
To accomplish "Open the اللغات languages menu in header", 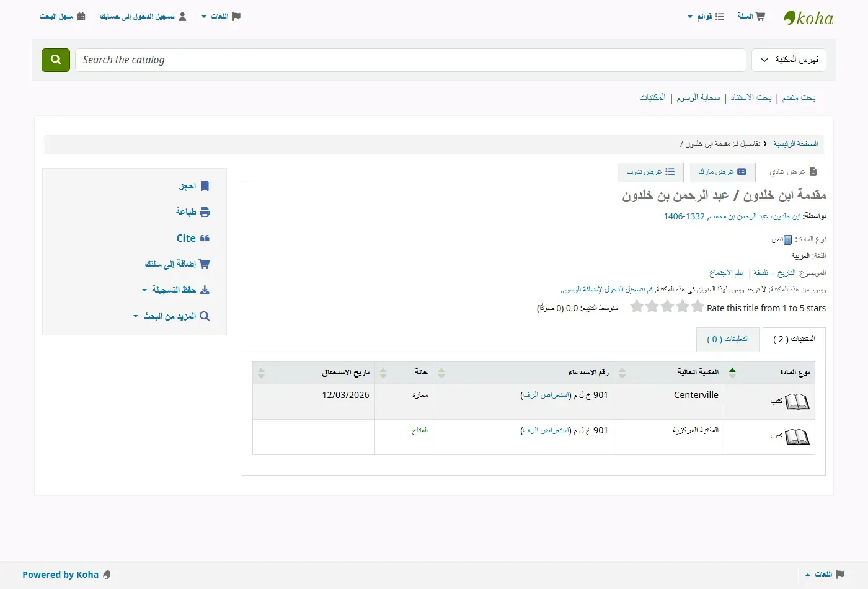I will [x=221, y=17].
